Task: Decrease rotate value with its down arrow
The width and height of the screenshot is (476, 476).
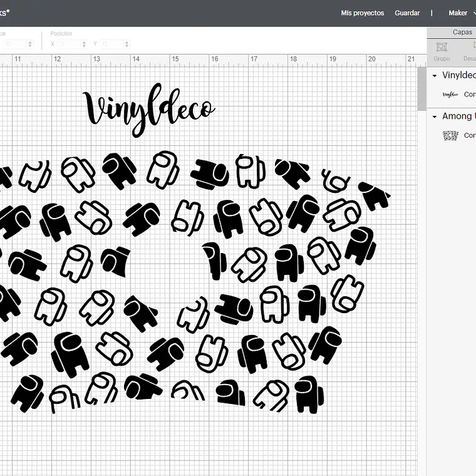Action: point(30,46)
